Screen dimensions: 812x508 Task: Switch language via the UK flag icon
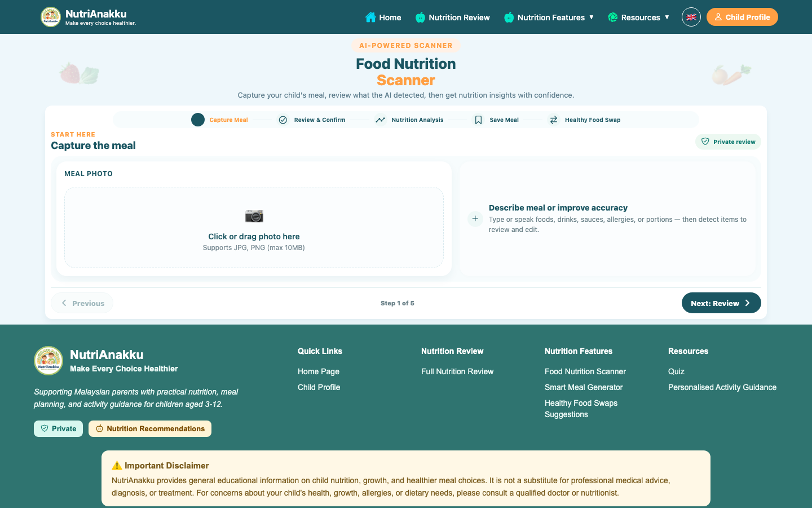pyautogui.click(x=691, y=17)
